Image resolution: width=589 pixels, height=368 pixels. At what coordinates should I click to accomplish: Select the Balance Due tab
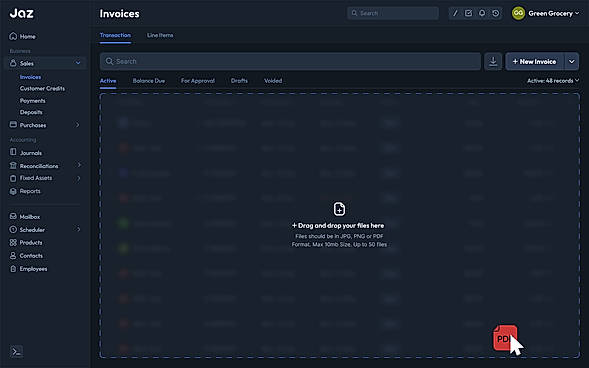click(x=149, y=81)
